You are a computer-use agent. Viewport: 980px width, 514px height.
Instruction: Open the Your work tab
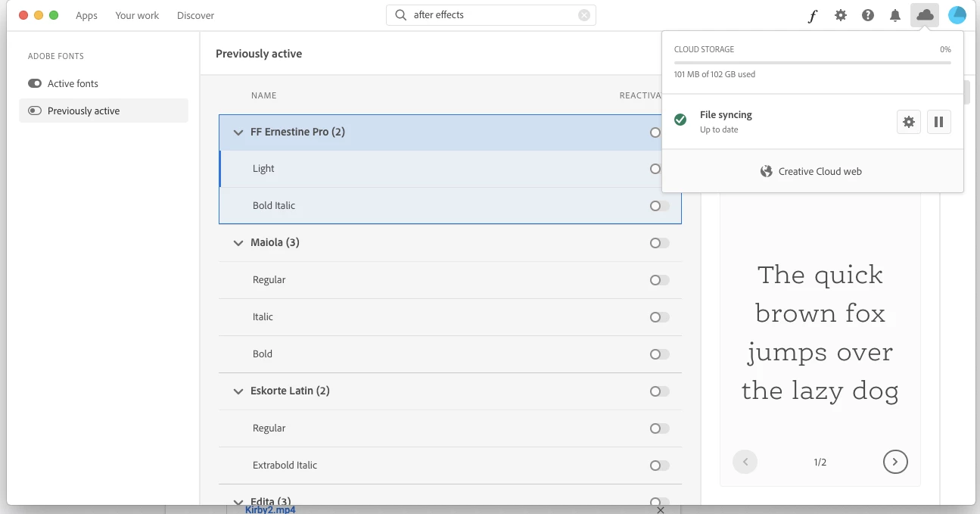point(137,15)
